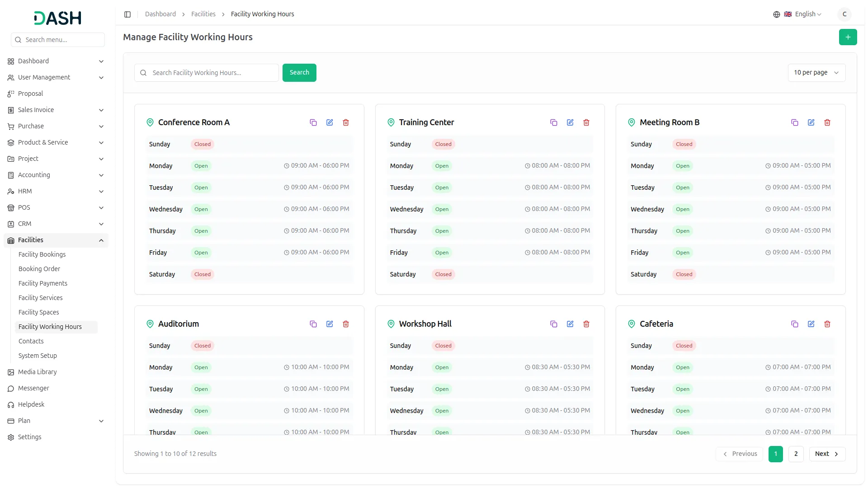
Task: Edit Workshop Hall working hours
Action: (570, 324)
